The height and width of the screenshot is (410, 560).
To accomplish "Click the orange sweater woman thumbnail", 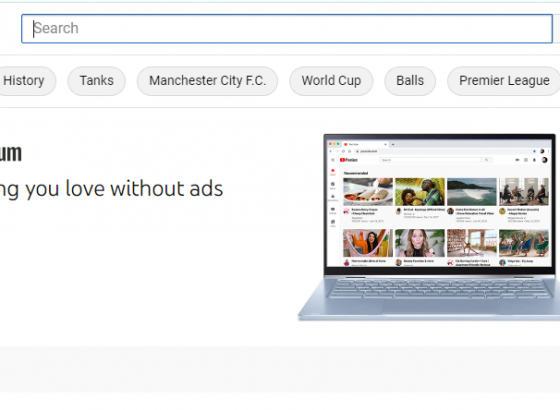I will [368, 243].
